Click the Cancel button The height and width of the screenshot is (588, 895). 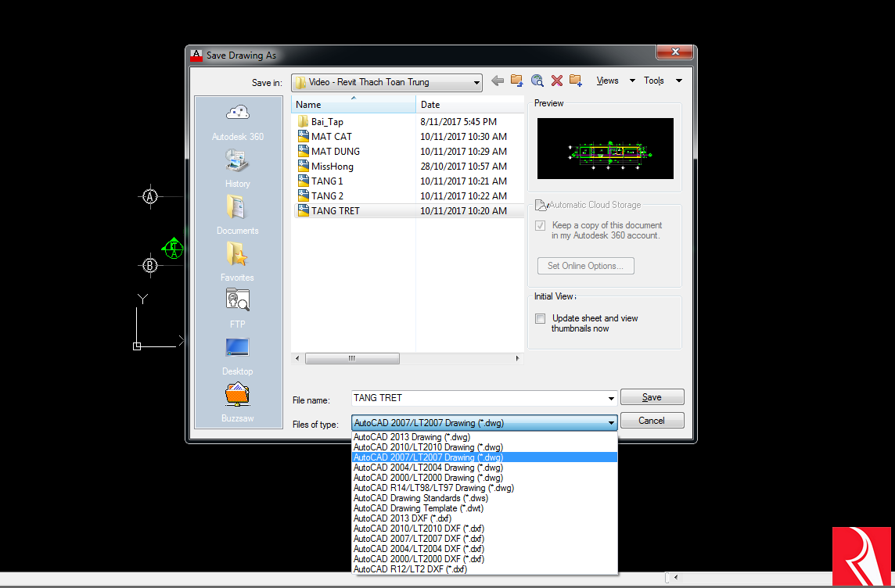(652, 421)
